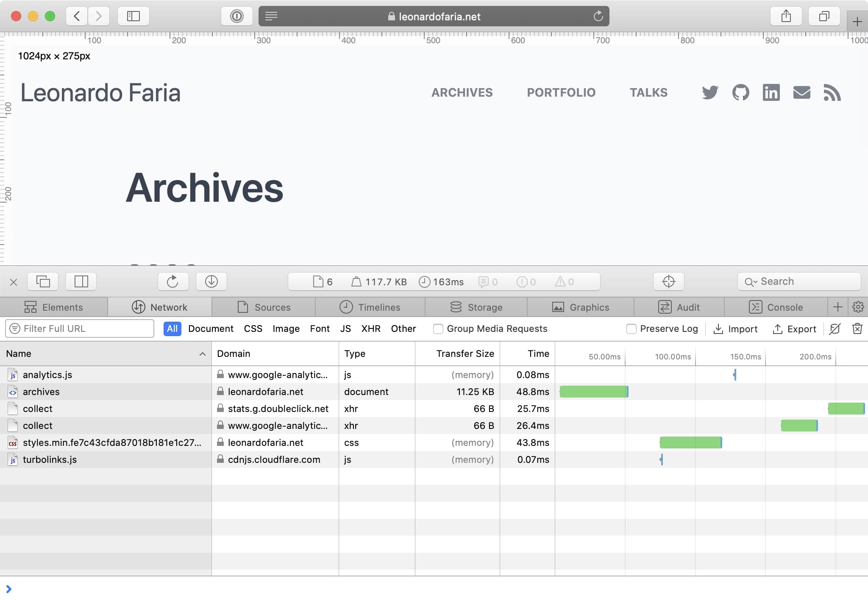Click archives waterfall timing bar

point(594,392)
